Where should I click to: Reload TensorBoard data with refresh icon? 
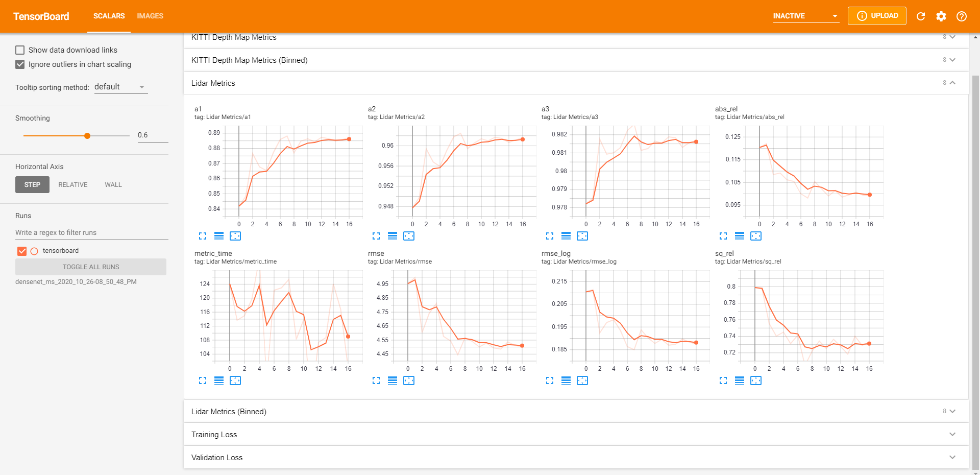coord(921,16)
